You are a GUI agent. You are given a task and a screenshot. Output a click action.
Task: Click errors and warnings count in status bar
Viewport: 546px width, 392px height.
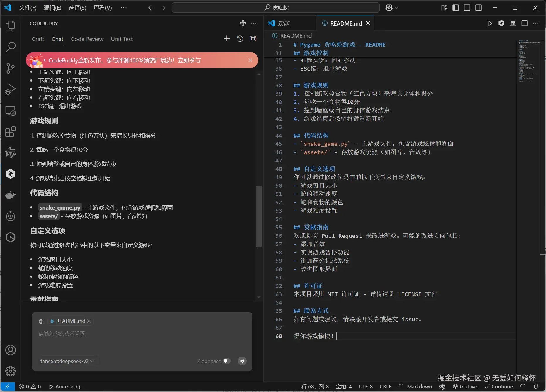30,387
